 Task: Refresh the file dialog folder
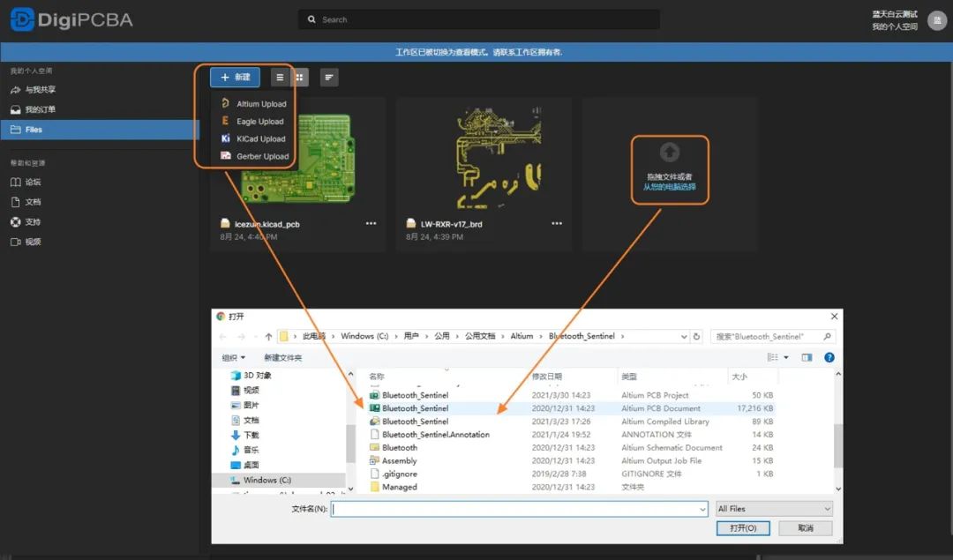[x=696, y=337]
